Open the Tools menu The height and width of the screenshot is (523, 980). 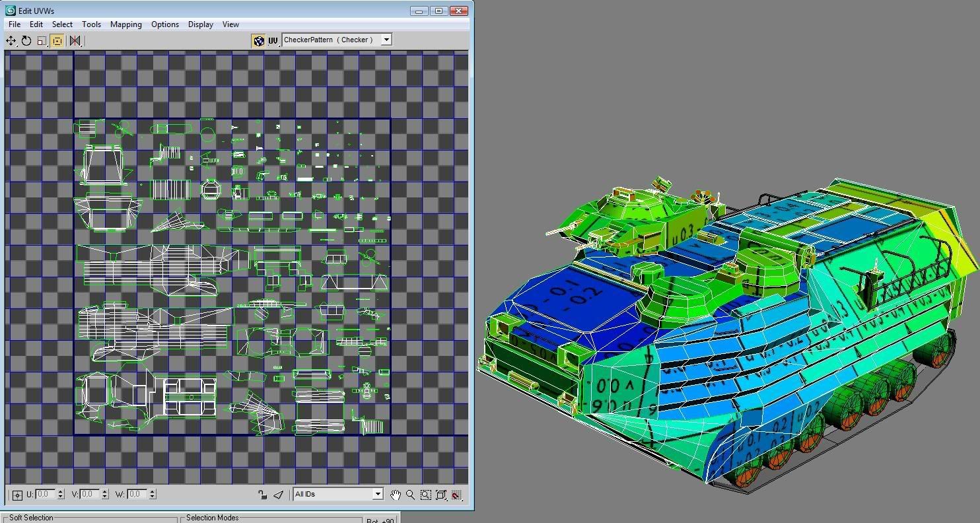click(x=91, y=24)
